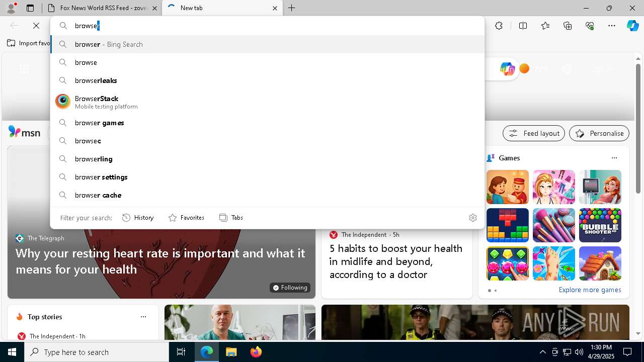Open the jewel match game thumbnail

508,263
